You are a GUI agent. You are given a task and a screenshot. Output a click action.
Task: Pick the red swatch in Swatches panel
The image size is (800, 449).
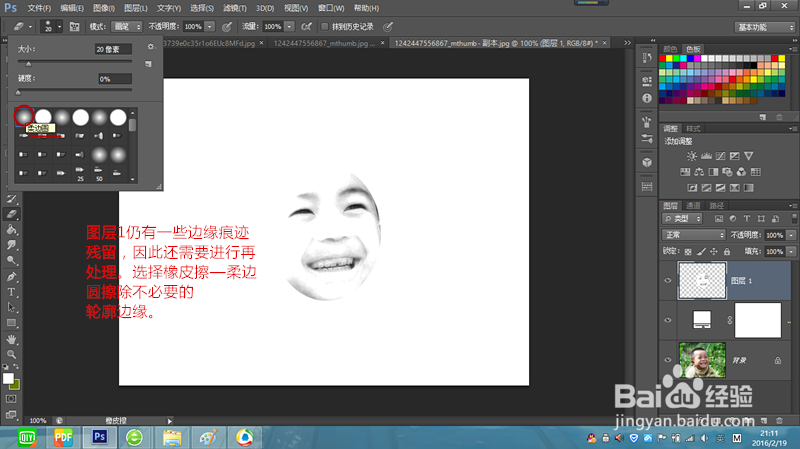click(x=662, y=59)
